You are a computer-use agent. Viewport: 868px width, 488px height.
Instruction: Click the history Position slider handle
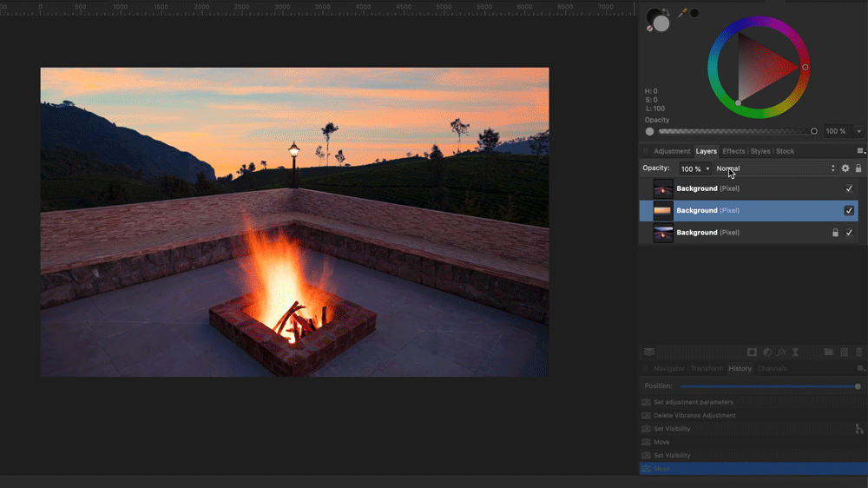pyautogui.click(x=858, y=386)
